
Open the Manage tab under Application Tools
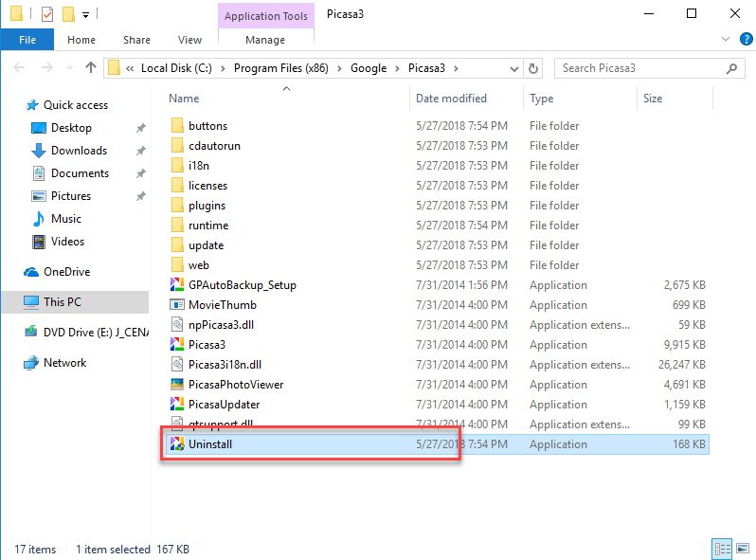point(265,40)
